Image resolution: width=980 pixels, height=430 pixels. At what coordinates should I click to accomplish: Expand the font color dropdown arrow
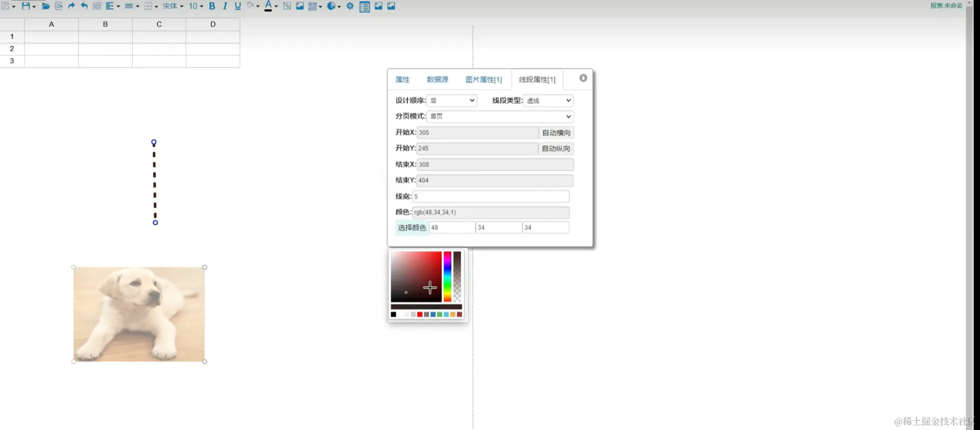tap(276, 7)
